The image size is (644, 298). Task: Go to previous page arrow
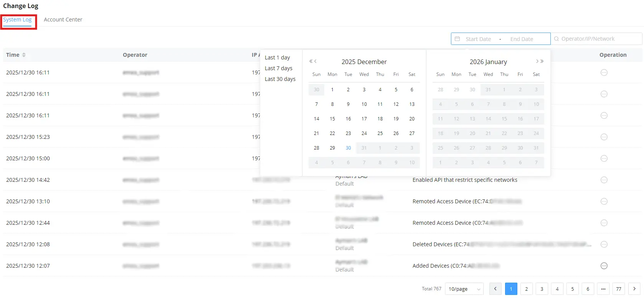coord(495,289)
